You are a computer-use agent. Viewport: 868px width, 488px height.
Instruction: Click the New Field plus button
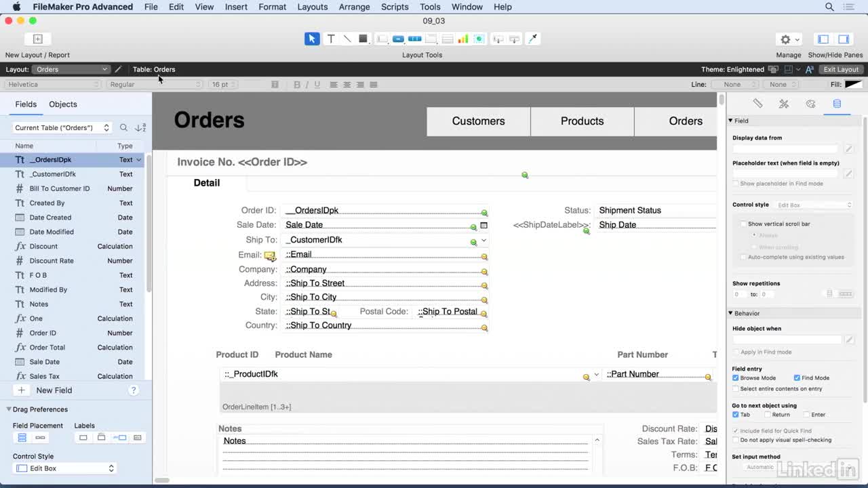click(x=22, y=390)
